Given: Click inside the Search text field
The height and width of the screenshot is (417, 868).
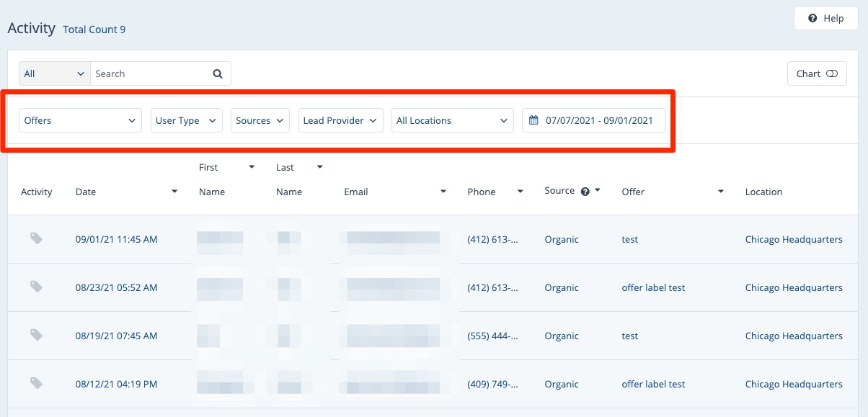Looking at the screenshot, I should tap(151, 73).
